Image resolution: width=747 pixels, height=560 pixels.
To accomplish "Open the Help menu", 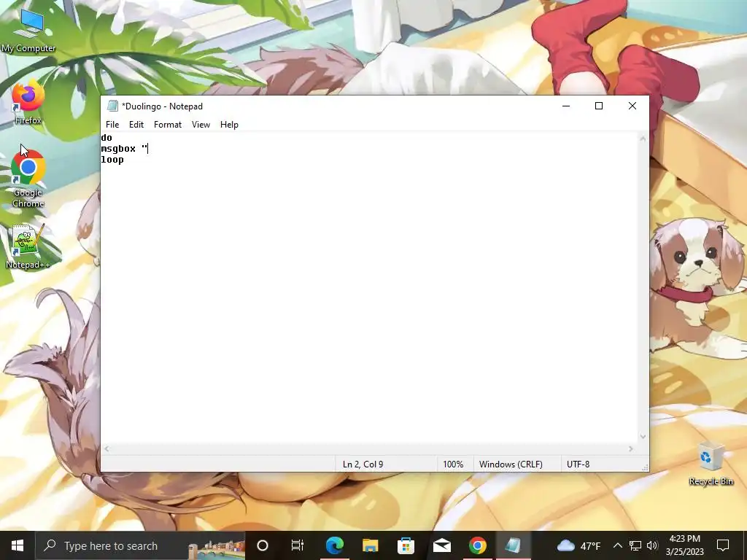I will tap(229, 125).
